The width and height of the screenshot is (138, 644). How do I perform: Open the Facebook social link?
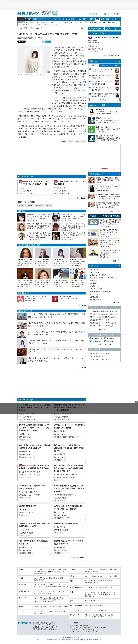click(x=109, y=339)
